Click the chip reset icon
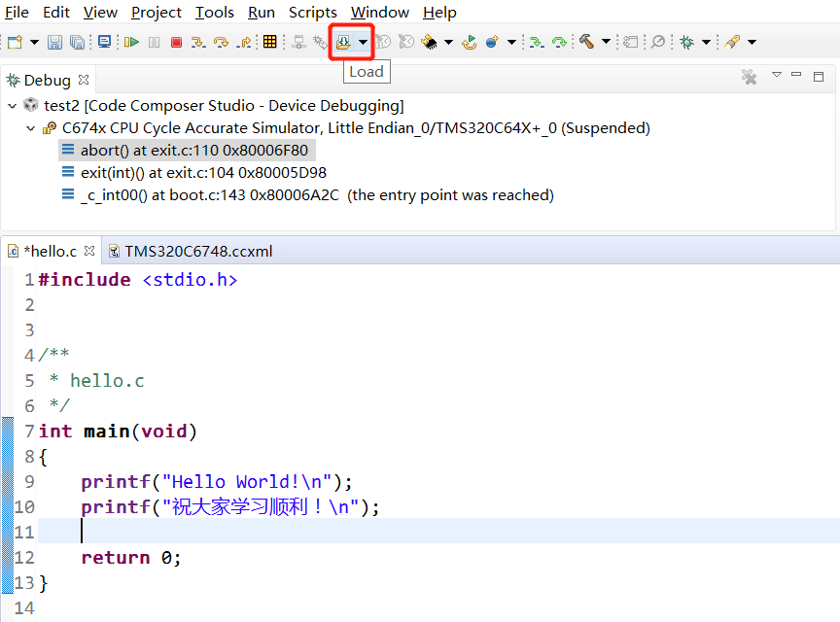Screen dimensions: 840x622 pos(429,42)
